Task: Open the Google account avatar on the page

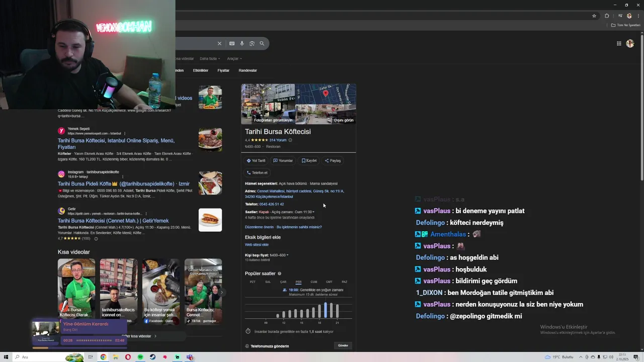Action: point(630,44)
